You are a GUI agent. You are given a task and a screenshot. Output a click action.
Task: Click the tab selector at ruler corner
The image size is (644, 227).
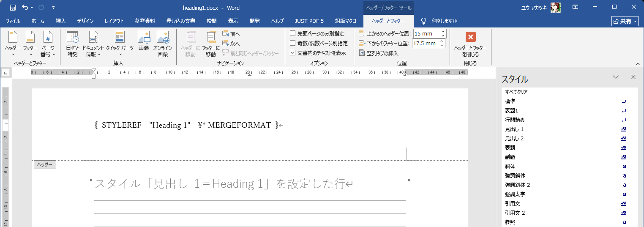coord(5,73)
